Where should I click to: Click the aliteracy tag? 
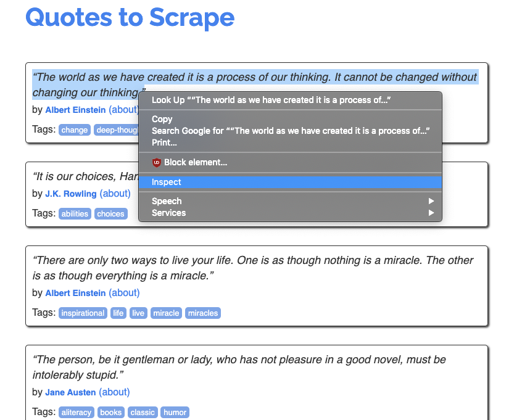[77, 413]
